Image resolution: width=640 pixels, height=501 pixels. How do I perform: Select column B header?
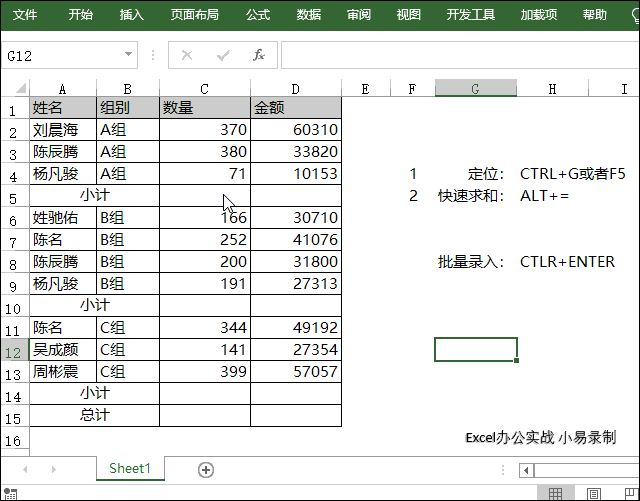click(128, 88)
